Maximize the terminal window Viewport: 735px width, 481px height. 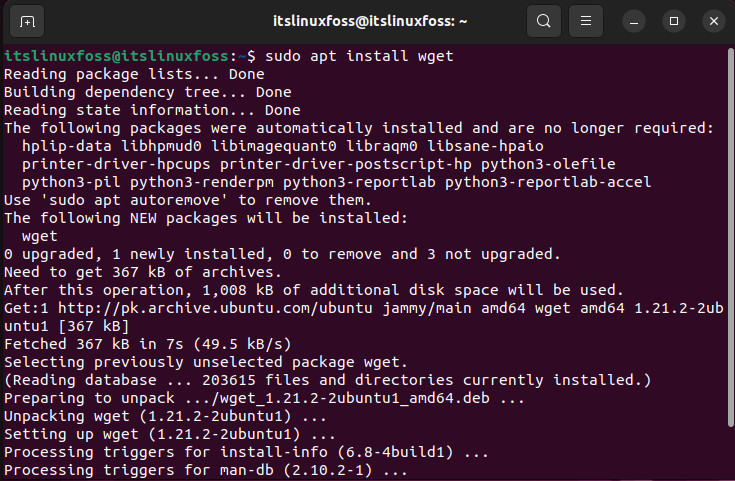674,22
